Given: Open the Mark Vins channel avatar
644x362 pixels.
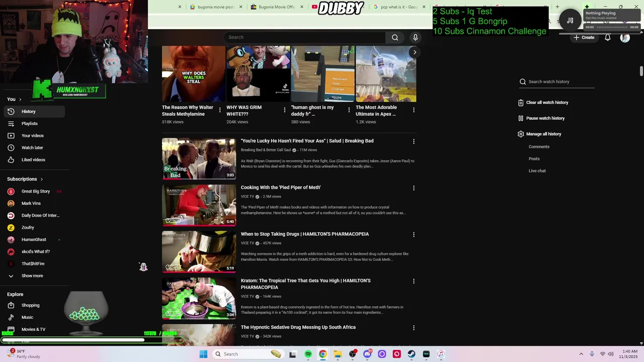Looking at the screenshot, I should pyautogui.click(x=11, y=203).
